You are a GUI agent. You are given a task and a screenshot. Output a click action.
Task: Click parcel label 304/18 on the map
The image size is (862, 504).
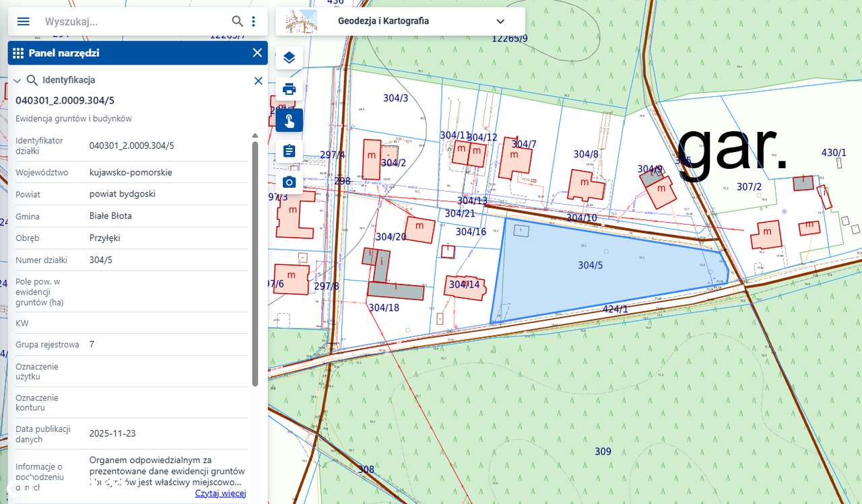(384, 308)
